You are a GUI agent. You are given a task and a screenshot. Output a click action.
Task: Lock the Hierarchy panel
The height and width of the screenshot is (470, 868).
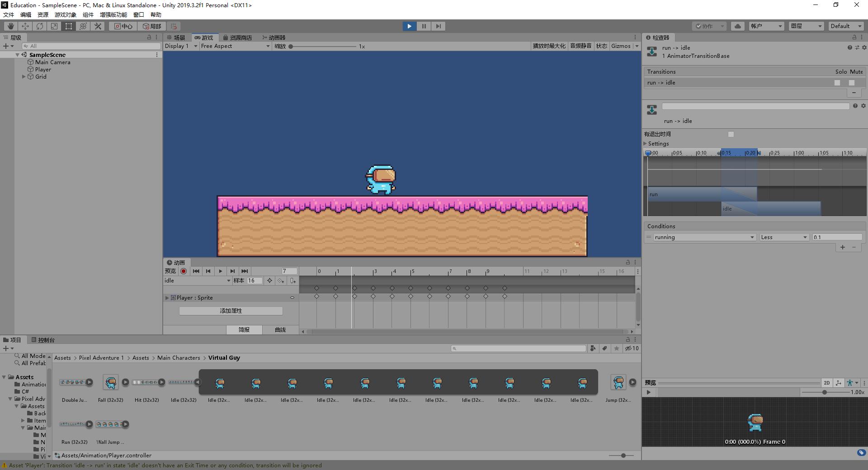point(149,37)
